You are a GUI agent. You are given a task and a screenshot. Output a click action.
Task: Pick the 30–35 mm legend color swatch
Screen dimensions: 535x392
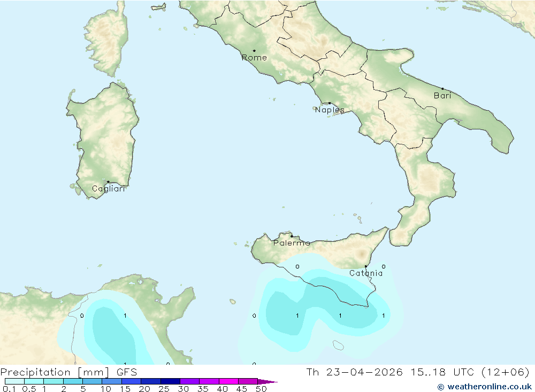pyautogui.click(x=190, y=381)
